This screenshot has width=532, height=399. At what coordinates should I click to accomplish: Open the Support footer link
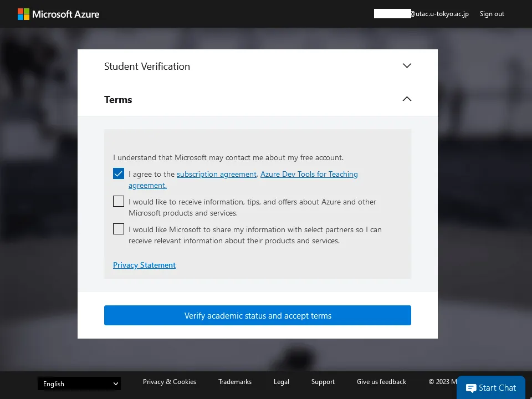click(323, 382)
